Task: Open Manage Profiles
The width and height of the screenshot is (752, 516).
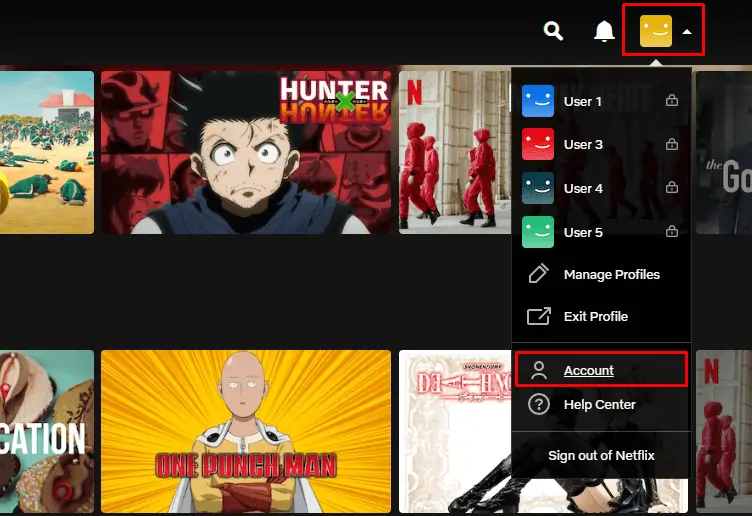Action: click(x=612, y=274)
